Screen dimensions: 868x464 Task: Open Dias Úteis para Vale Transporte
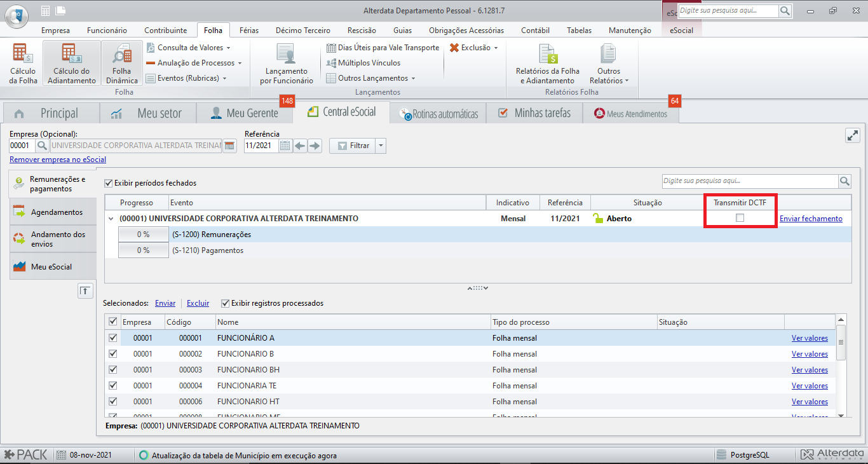[x=383, y=48]
